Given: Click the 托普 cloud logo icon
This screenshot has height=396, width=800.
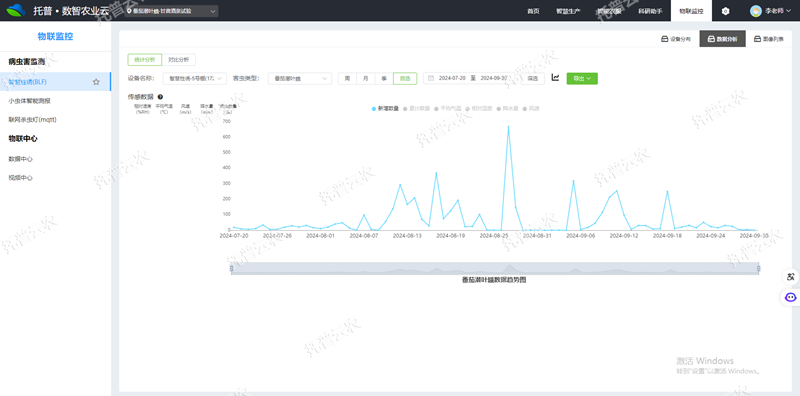Looking at the screenshot, I should pos(16,10).
